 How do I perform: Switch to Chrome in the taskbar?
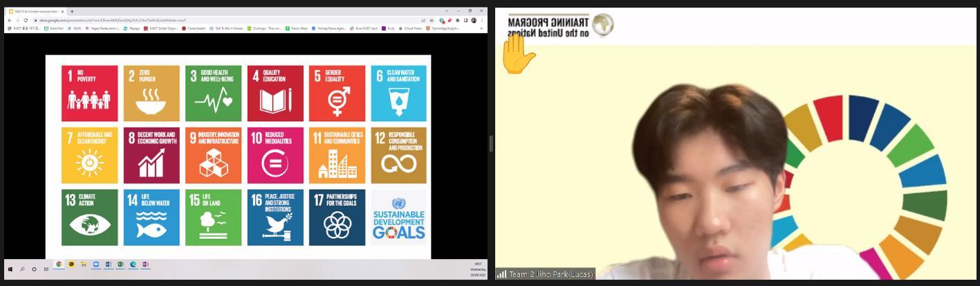click(59, 264)
